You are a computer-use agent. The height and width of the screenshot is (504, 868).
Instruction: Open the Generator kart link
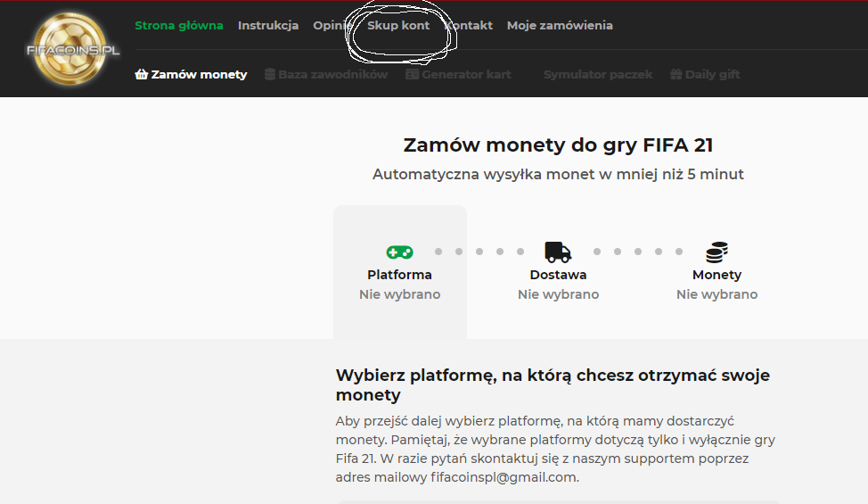[458, 74]
